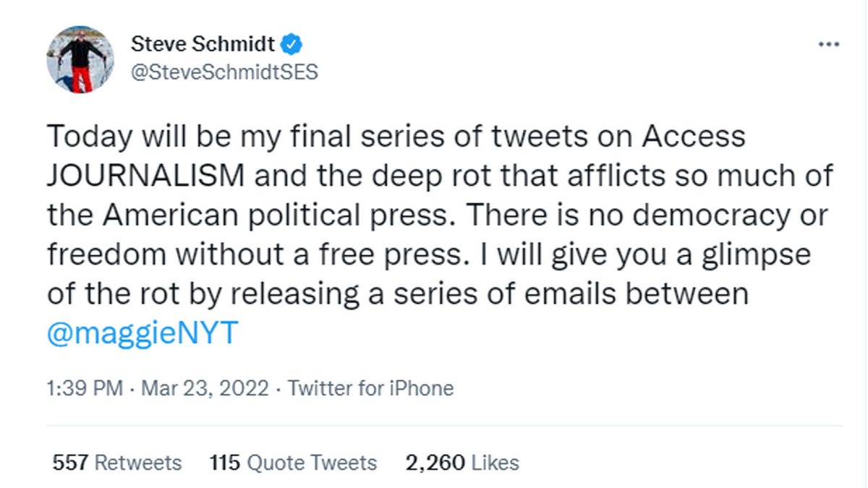Open the Twitter for iPhone source link

pyautogui.click(x=371, y=388)
